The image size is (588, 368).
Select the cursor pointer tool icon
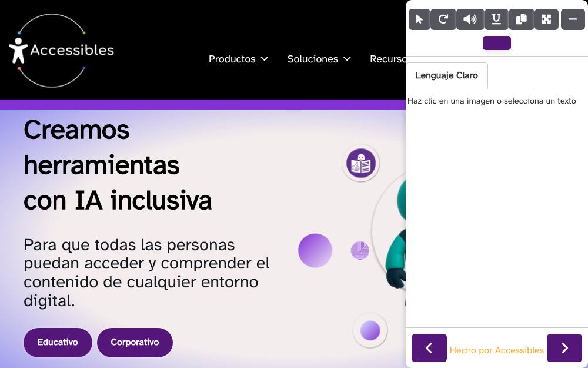[419, 19]
